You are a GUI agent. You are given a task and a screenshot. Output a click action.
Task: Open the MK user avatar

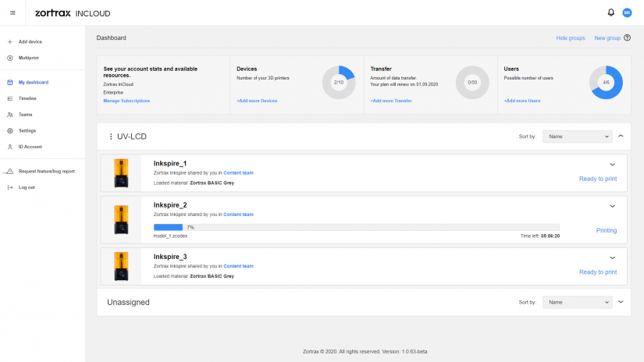tap(627, 12)
